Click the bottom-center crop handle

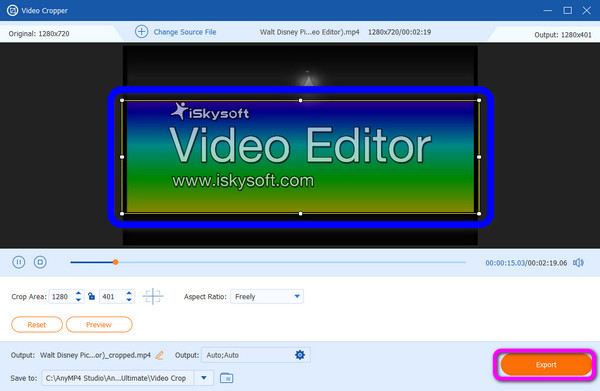tap(300, 213)
